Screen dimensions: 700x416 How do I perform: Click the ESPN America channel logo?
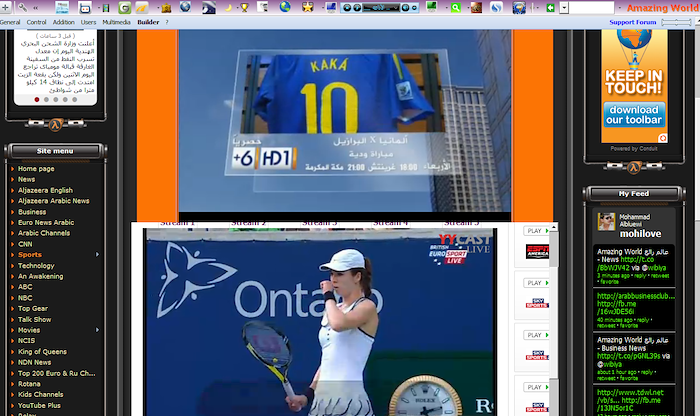(537, 252)
